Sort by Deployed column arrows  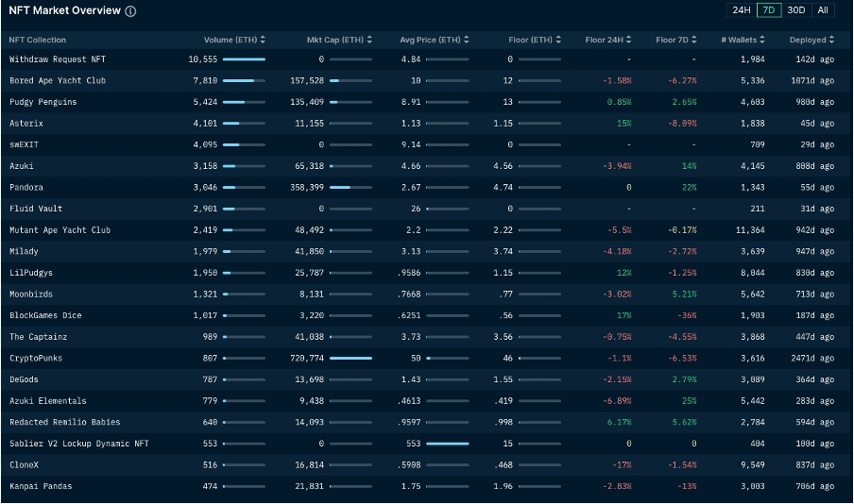(x=831, y=40)
